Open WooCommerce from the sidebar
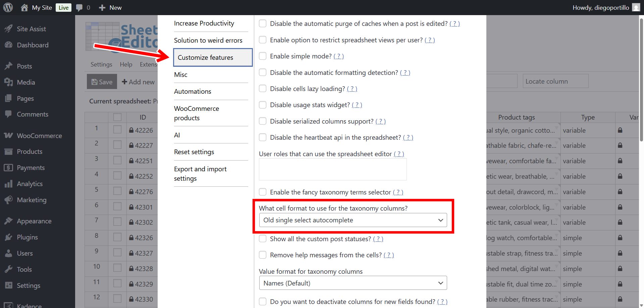The width and height of the screenshot is (644, 308). click(39, 136)
